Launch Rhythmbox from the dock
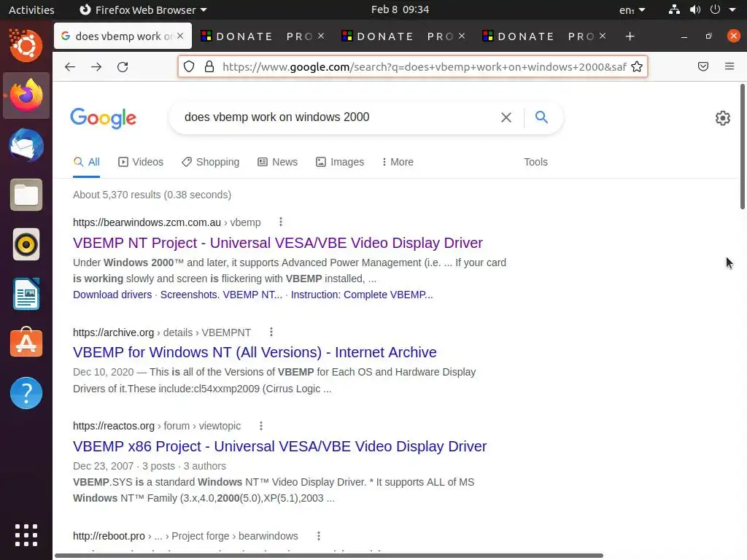The image size is (747, 560). pos(26,245)
